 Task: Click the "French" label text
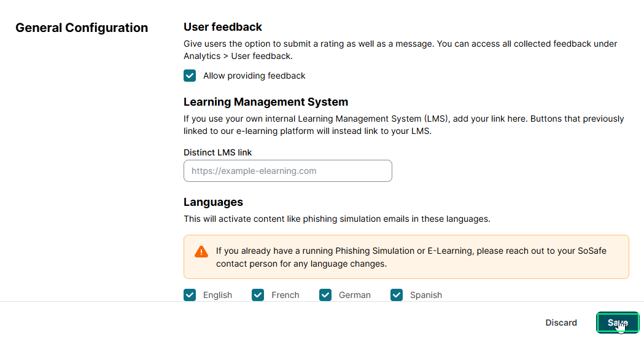[x=285, y=295]
